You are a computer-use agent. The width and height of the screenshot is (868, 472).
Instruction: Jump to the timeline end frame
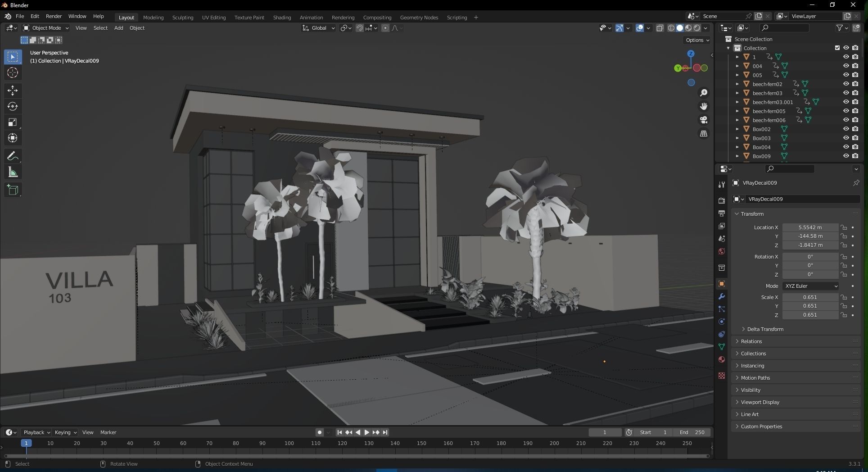tap(385, 432)
